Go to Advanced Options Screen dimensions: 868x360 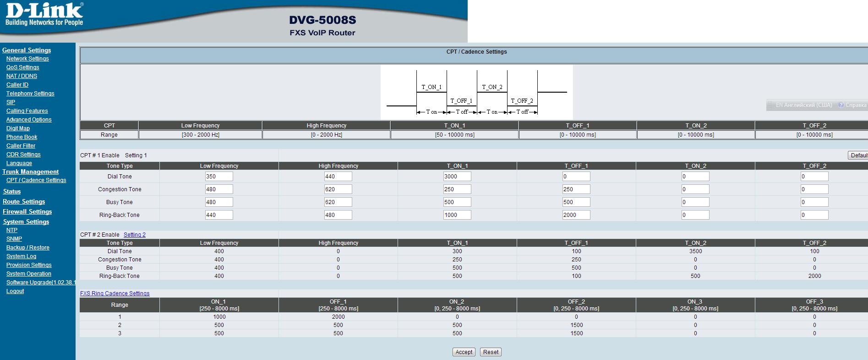[29, 120]
